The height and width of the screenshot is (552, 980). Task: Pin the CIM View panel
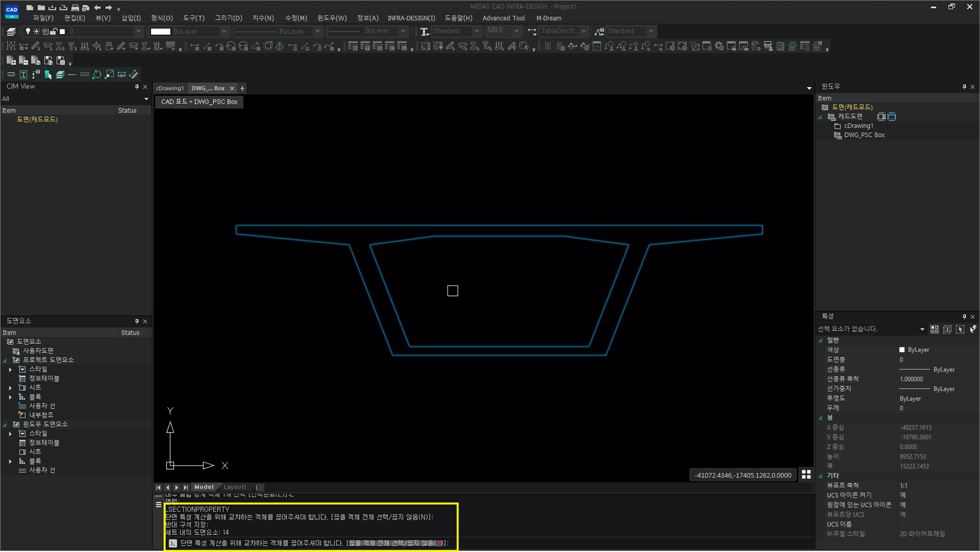137,87
